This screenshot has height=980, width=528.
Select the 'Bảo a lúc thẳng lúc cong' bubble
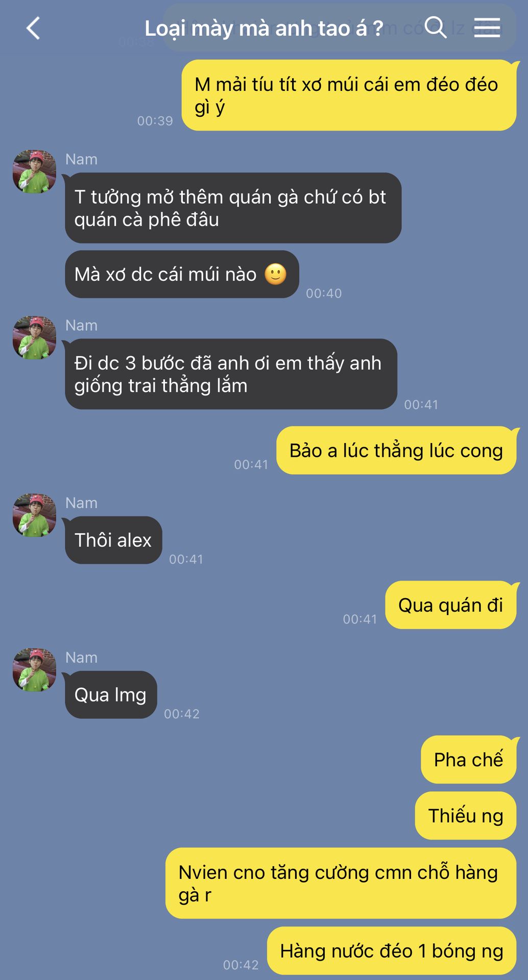pos(397,451)
